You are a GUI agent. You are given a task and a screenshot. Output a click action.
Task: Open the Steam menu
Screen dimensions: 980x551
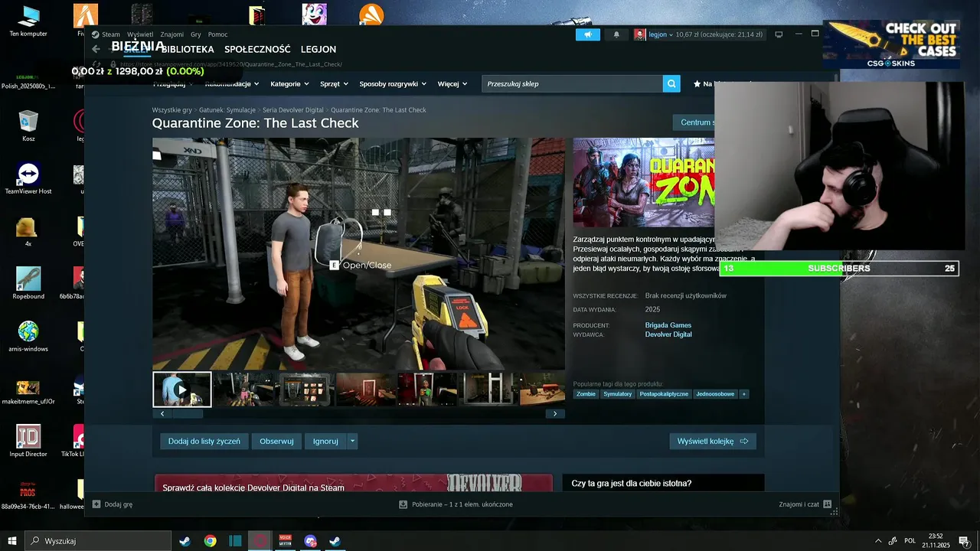[x=111, y=34]
